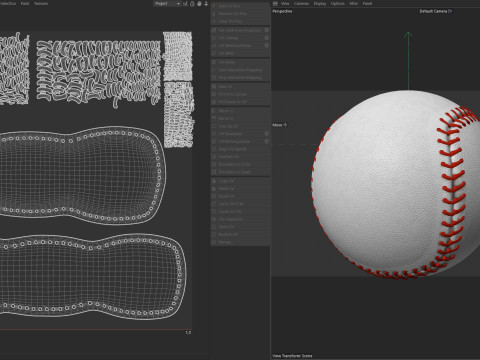
Task: Choose Clear UV Pins command
Action: click(x=240, y=21)
